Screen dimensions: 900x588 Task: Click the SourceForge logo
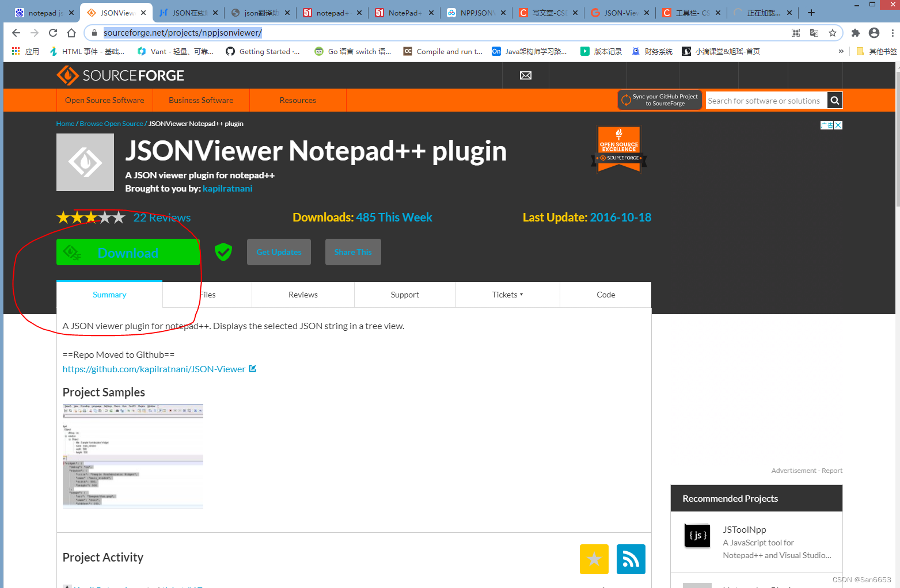pos(120,75)
